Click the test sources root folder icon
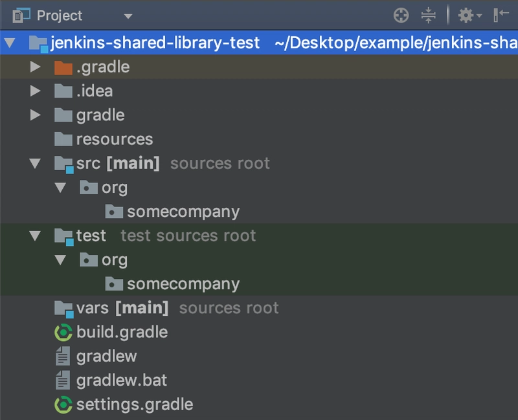This screenshot has height=420, width=518. coord(63,236)
